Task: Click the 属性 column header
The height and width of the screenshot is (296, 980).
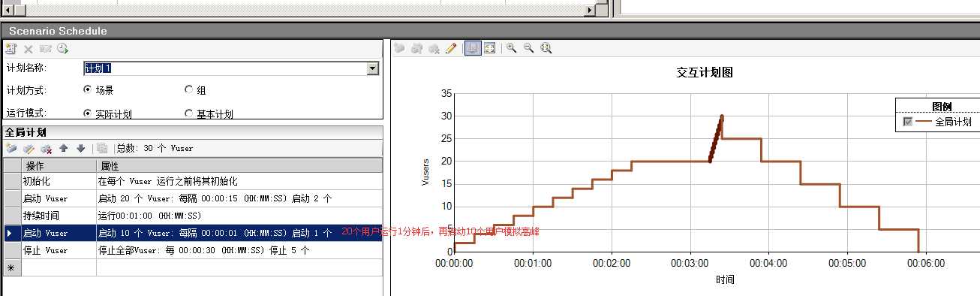Action: point(239,165)
